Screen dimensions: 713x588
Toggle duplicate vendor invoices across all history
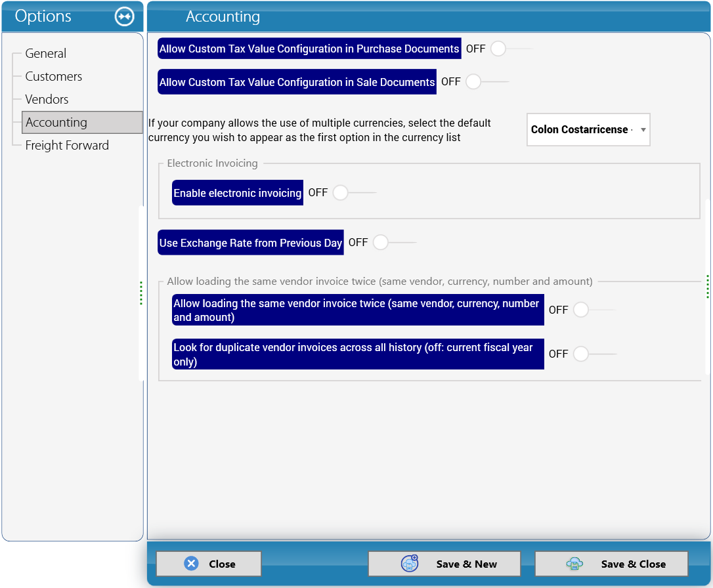tap(594, 354)
